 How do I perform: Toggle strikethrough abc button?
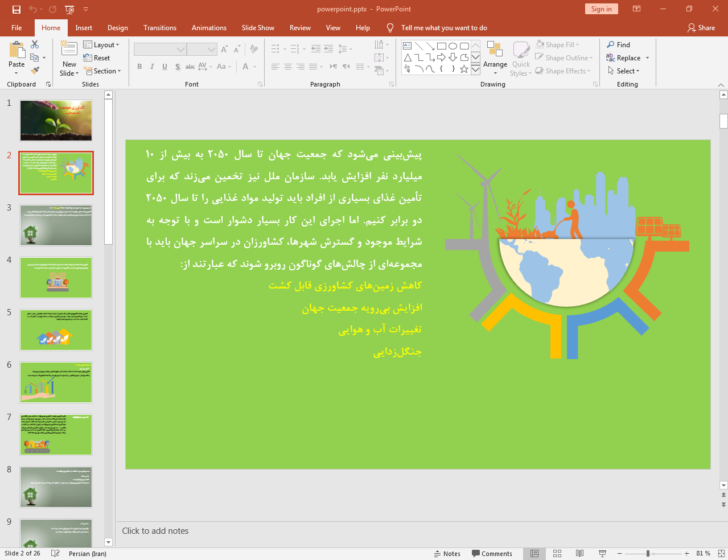click(x=190, y=67)
